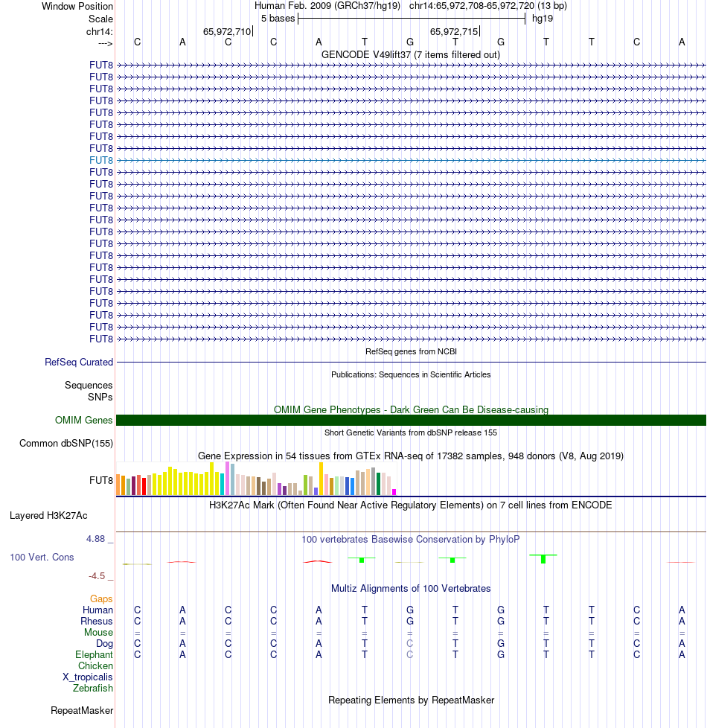Image resolution: width=707 pixels, height=728 pixels.
Task: Select the Chicken alignment row label
Action: point(95,665)
